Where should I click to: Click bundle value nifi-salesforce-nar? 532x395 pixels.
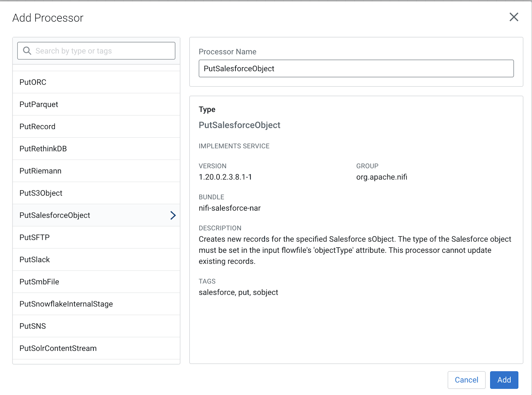pyautogui.click(x=230, y=208)
